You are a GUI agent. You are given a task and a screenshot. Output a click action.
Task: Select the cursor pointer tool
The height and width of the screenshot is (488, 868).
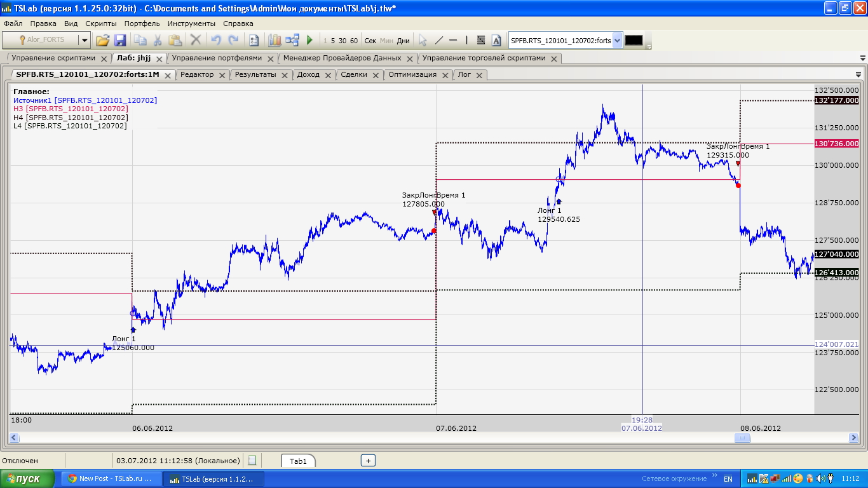point(423,40)
